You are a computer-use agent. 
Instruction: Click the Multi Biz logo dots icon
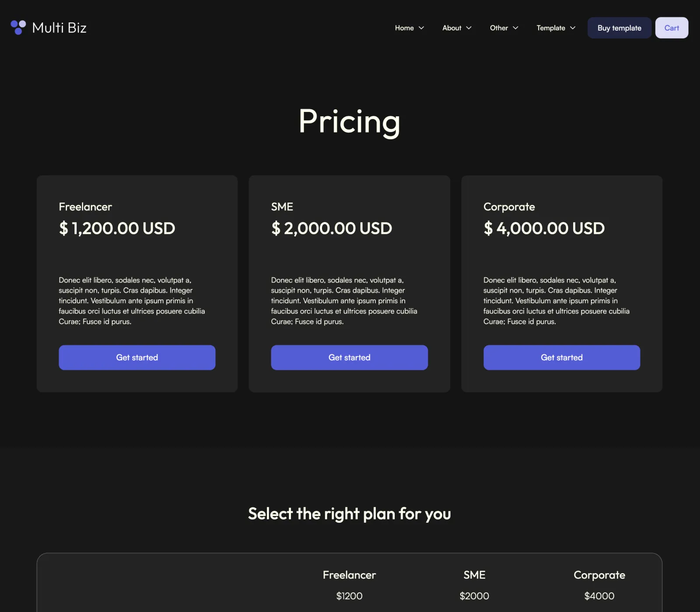coord(18,28)
